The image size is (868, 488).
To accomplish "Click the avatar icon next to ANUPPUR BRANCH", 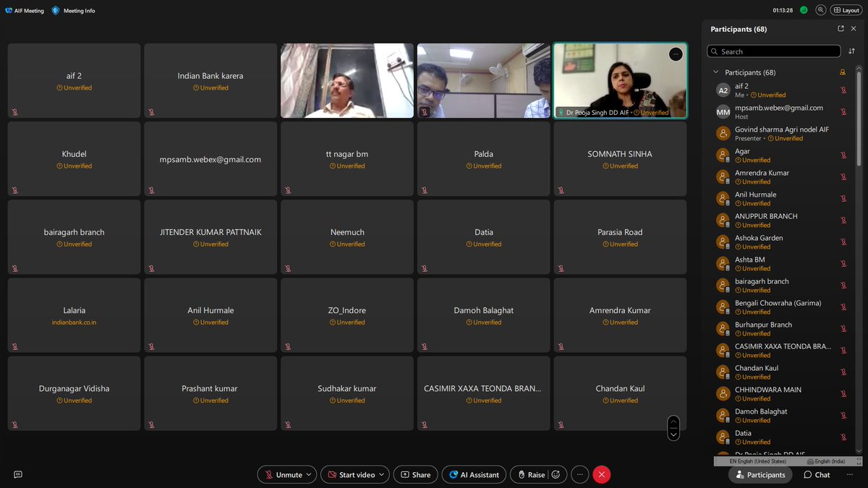I will tap(723, 220).
